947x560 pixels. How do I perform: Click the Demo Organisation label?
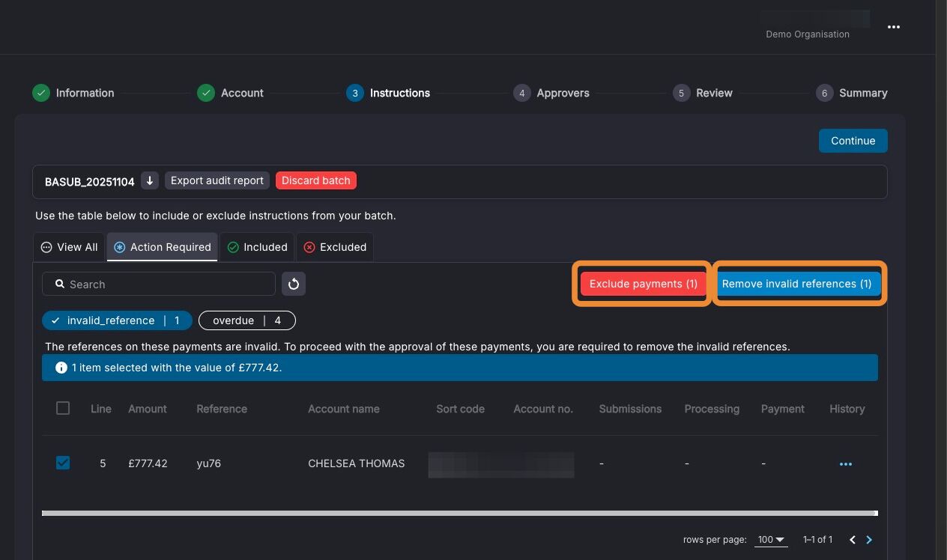[808, 34]
